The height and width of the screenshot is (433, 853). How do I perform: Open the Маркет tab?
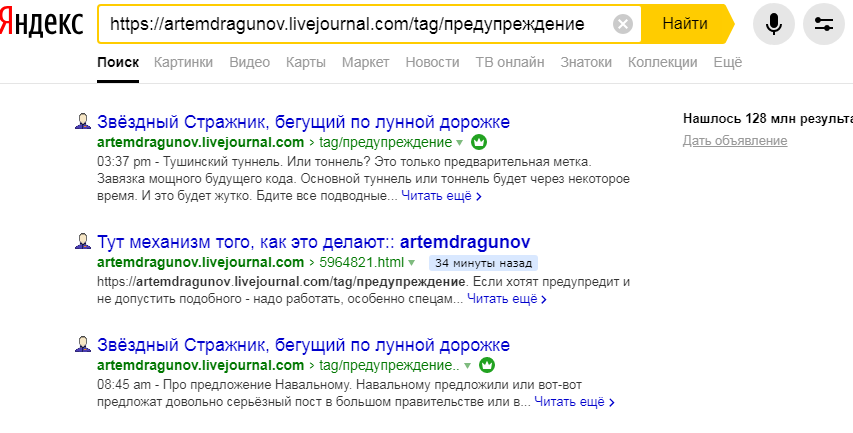tap(366, 63)
